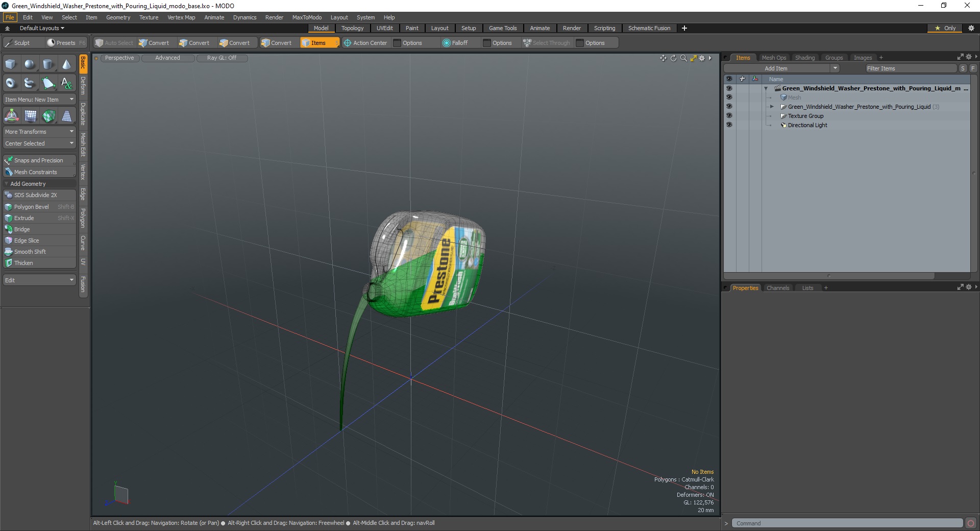Activate the Edge Slice tool

[40, 240]
